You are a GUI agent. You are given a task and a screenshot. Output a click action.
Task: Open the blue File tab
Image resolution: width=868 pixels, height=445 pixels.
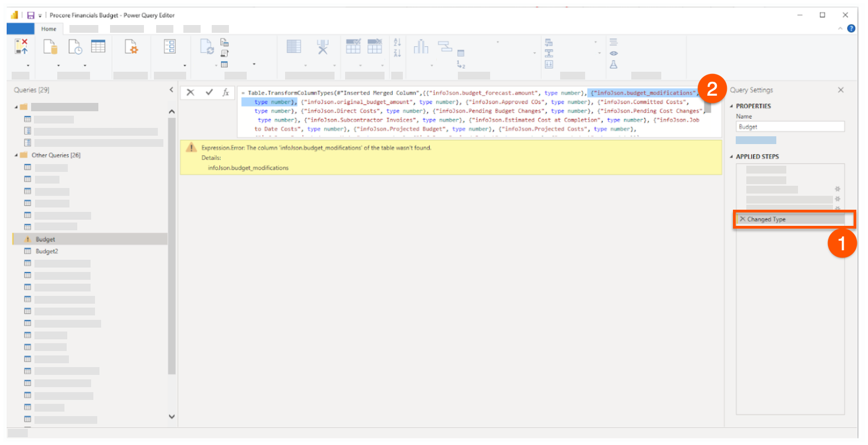point(20,29)
